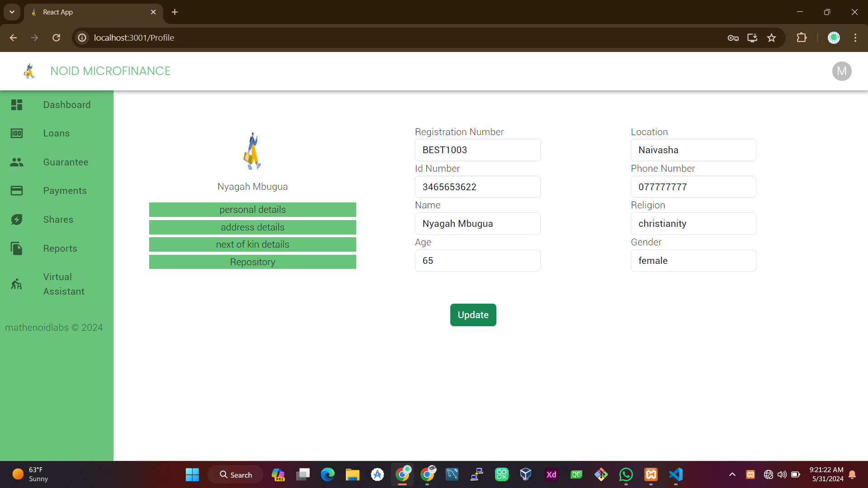Click the Payments card icon
This screenshot has height=488, width=868.
click(17, 191)
